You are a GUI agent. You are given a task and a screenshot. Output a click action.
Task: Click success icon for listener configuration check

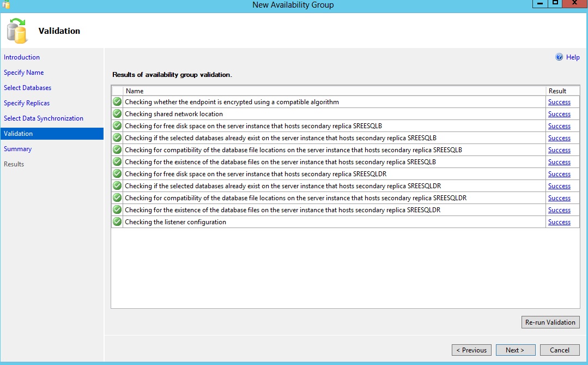point(117,222)
